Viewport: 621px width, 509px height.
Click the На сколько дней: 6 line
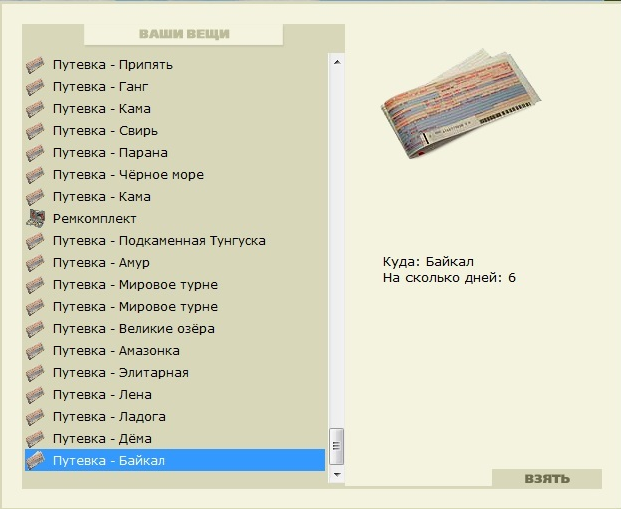449,278
